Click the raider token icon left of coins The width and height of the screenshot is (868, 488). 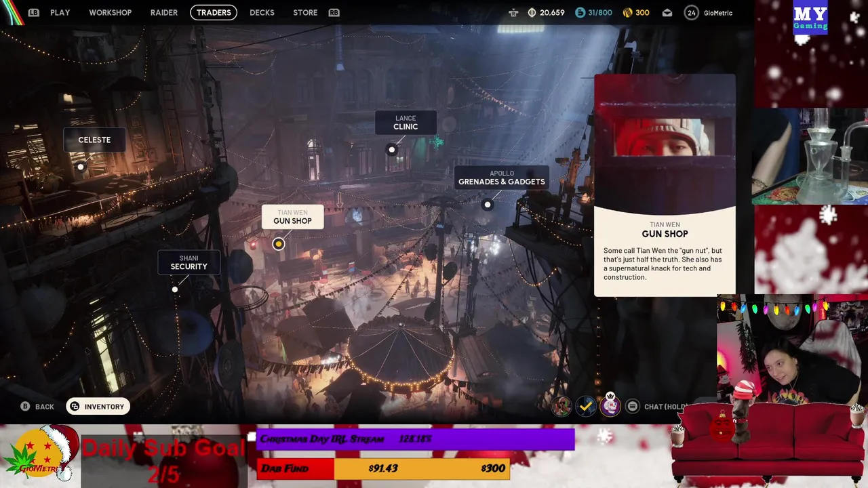[513, 12]
